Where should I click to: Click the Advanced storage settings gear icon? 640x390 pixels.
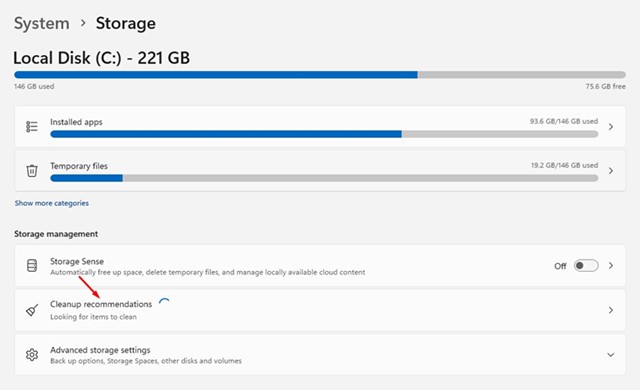click(32, 355)
